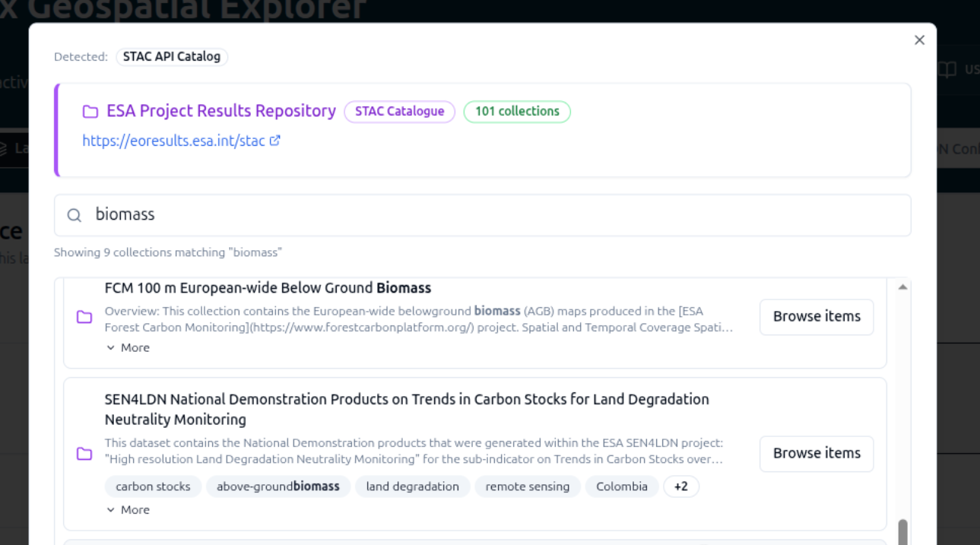Show the +2 hidden tags
The width and height of the screenshot is (980, 545).
(x=681, y=486)
